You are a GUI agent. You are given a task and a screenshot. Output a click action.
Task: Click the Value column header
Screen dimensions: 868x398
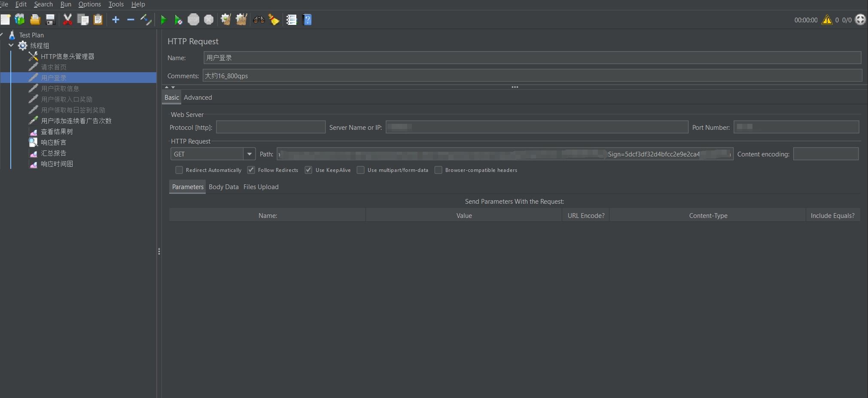(x=464, y=216)
